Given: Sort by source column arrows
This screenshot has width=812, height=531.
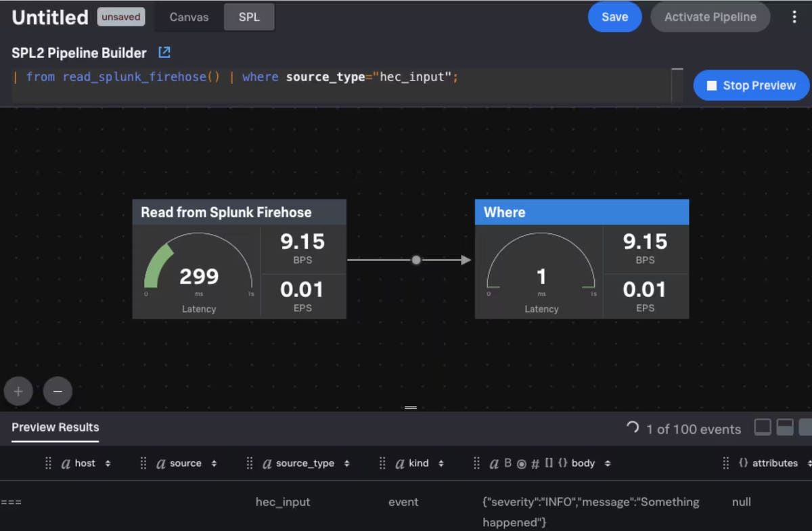Looking at the screenshot, I should (214, 463).
